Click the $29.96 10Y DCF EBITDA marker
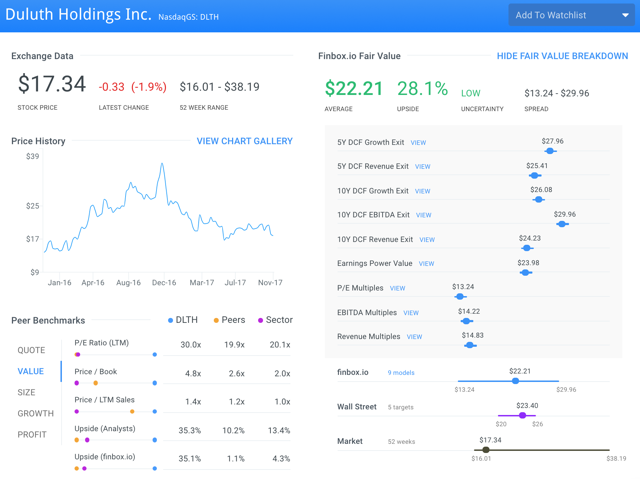The width and height of the screenshot is (640, 479). point(562,224)
